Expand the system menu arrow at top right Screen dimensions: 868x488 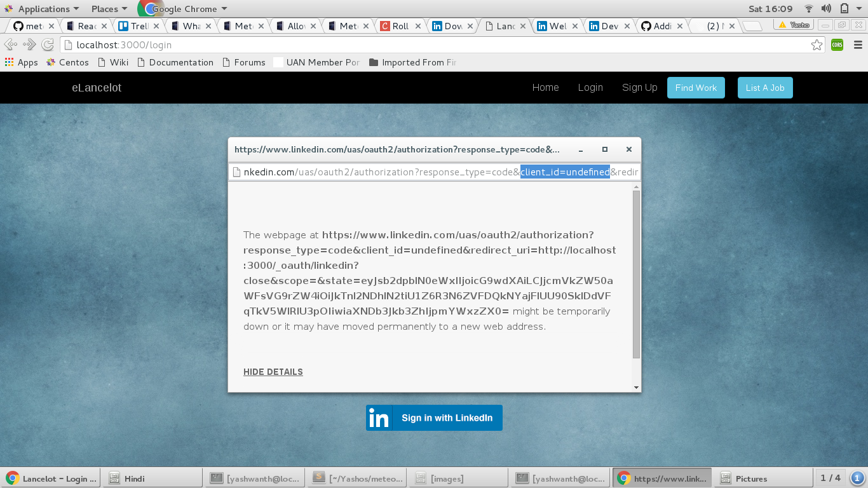pos(859,9)
